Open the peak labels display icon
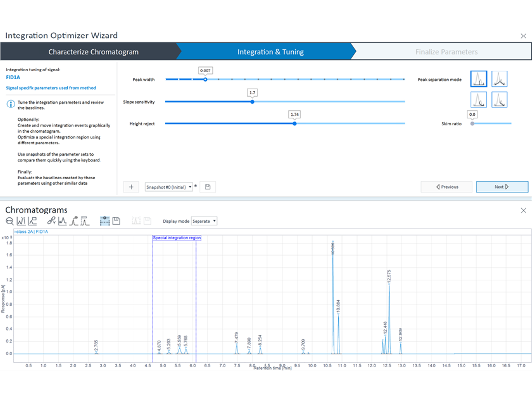532x393 pixels. coord(21,221)
